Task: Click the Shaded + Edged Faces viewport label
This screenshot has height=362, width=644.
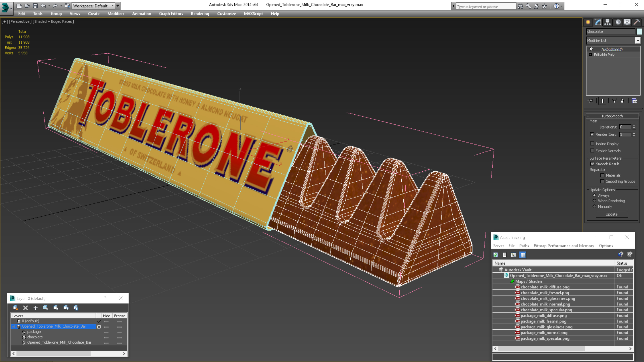Action: tap(53, 21)
